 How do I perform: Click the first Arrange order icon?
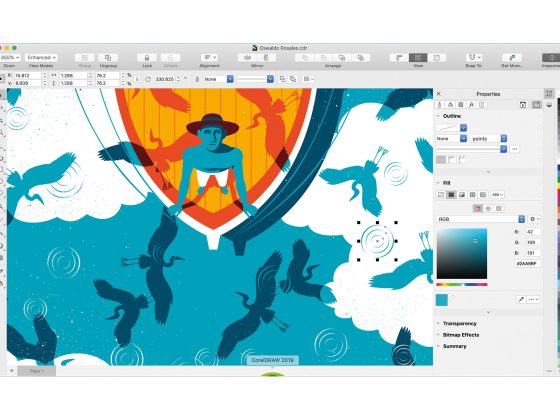305,58
